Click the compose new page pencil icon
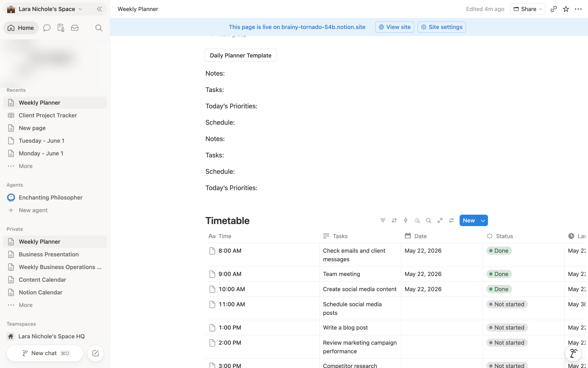 tap(96, 353)
